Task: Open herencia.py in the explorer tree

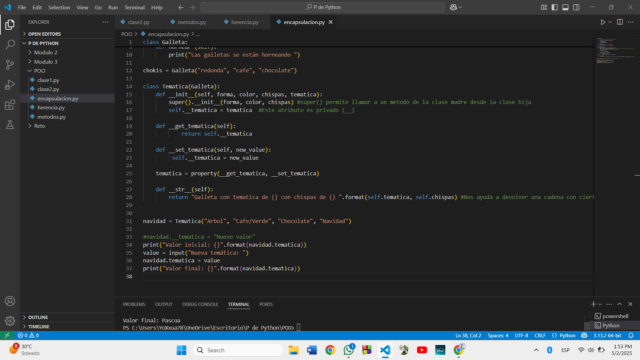Action: (x=68, y=107)
